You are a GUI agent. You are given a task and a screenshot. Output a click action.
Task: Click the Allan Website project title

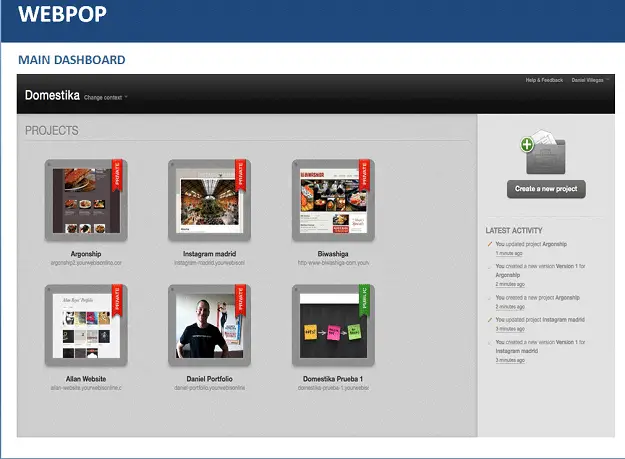(86, 379)
